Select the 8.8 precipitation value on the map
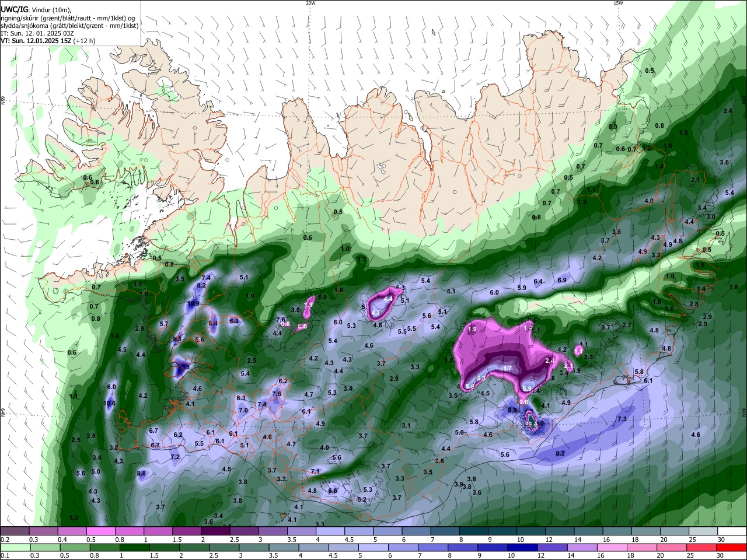Image resolution: width=747 pixels, height=560 pixels. pos(141,473)
